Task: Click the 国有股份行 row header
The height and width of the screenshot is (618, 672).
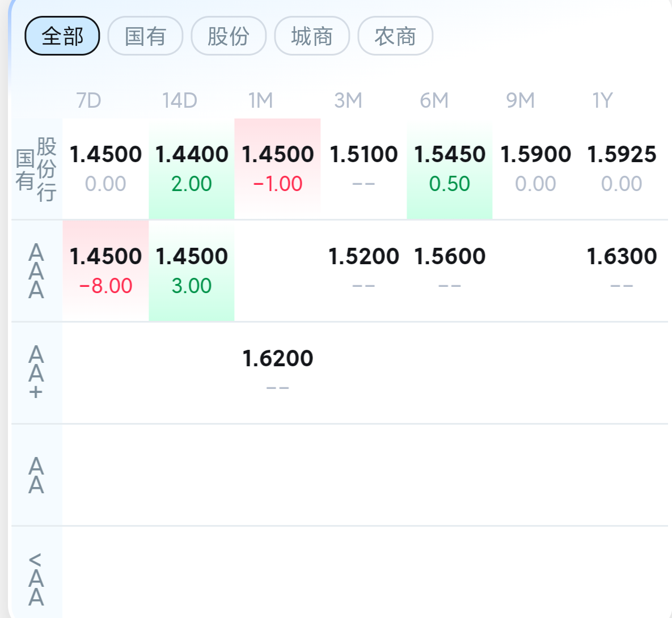Action: [36, 168]
